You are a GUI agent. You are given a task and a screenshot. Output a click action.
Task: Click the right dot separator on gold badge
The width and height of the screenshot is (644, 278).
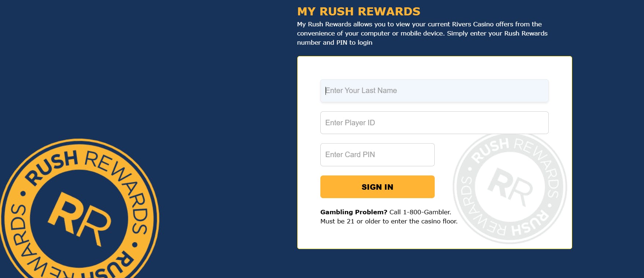tap(135, 244)
